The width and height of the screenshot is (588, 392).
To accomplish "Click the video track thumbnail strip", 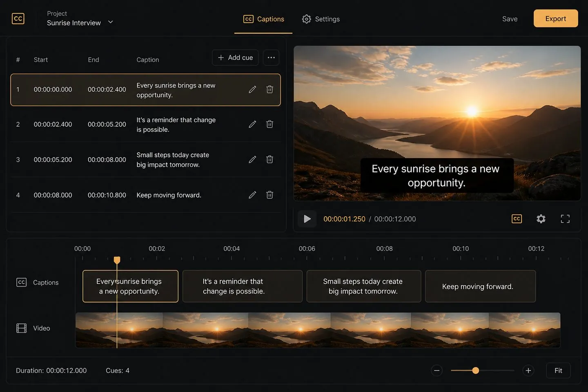I will click(318, 330).
